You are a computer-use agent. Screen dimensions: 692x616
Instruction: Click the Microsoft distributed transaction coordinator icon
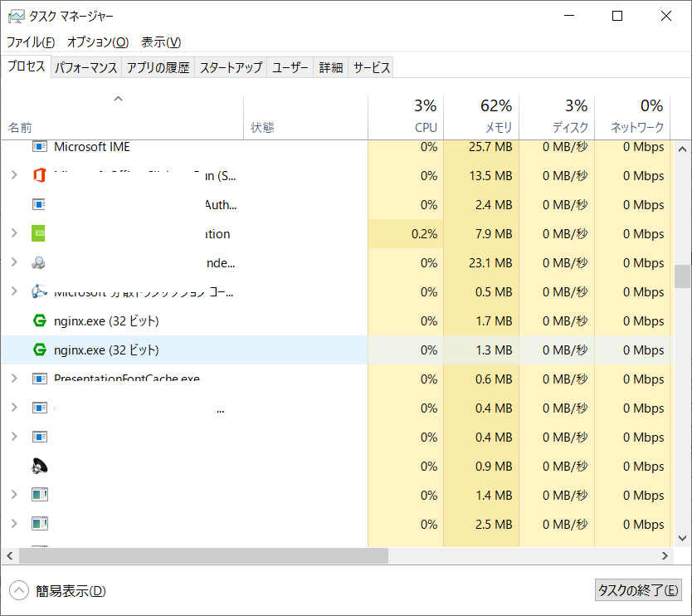(39, 291)
